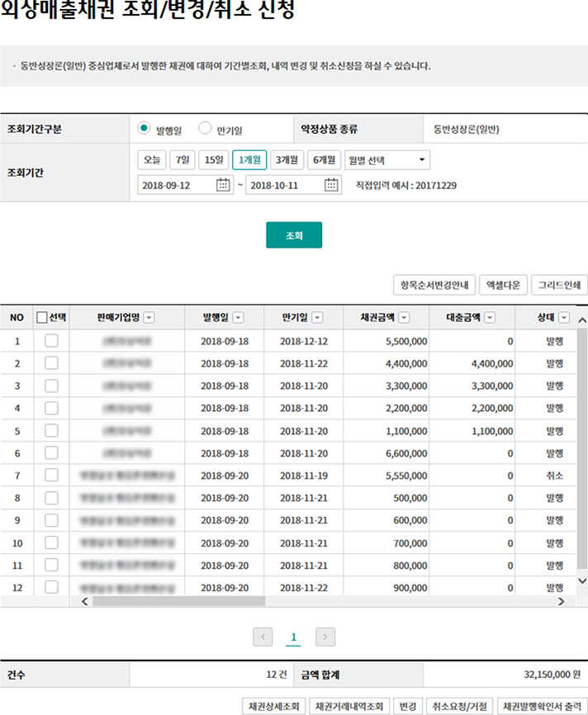Open the start date calendar picker
588x715 pixels.
tap(223, 185)
